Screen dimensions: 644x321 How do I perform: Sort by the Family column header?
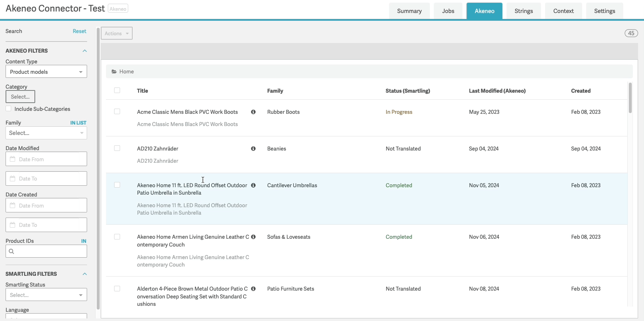(x=275, y=91)
